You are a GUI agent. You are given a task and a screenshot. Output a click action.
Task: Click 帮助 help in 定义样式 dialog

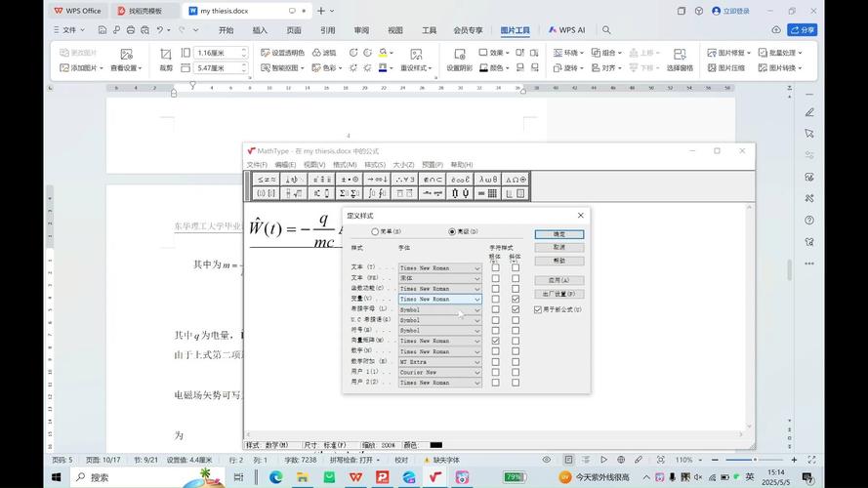(559, 261)
